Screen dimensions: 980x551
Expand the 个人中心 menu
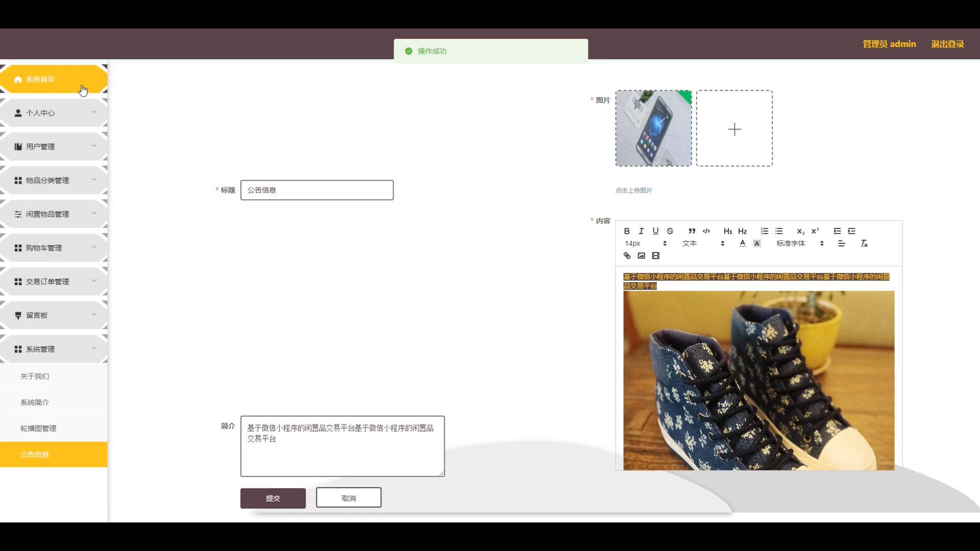54,113
